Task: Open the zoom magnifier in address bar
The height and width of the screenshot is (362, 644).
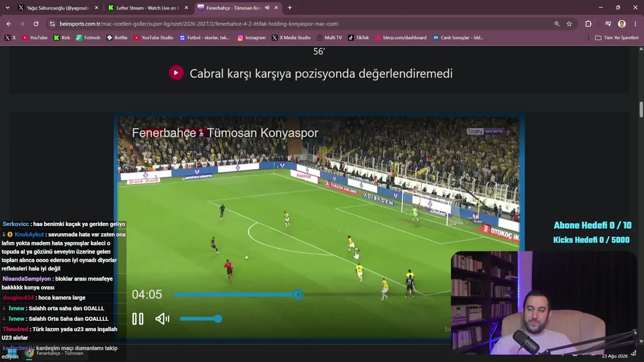Action: coord(557,24)
